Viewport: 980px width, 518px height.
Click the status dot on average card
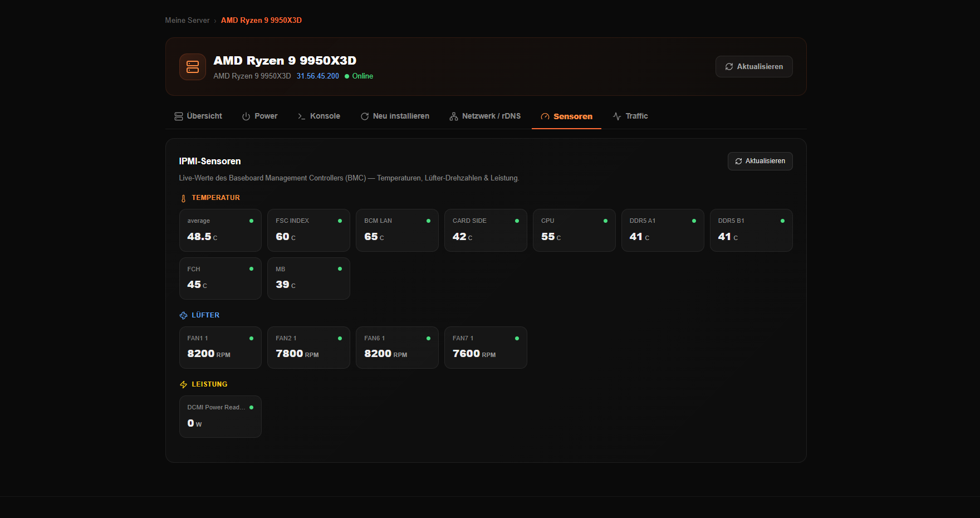251,221
